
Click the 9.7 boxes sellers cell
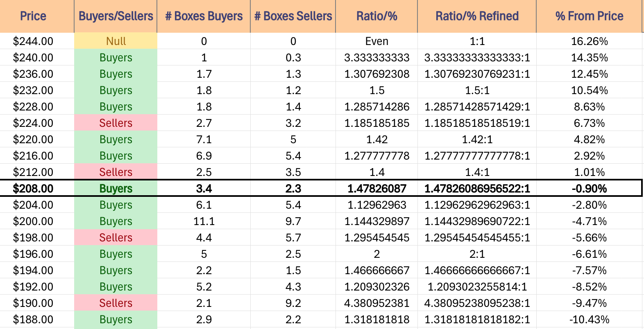(293, 221)
